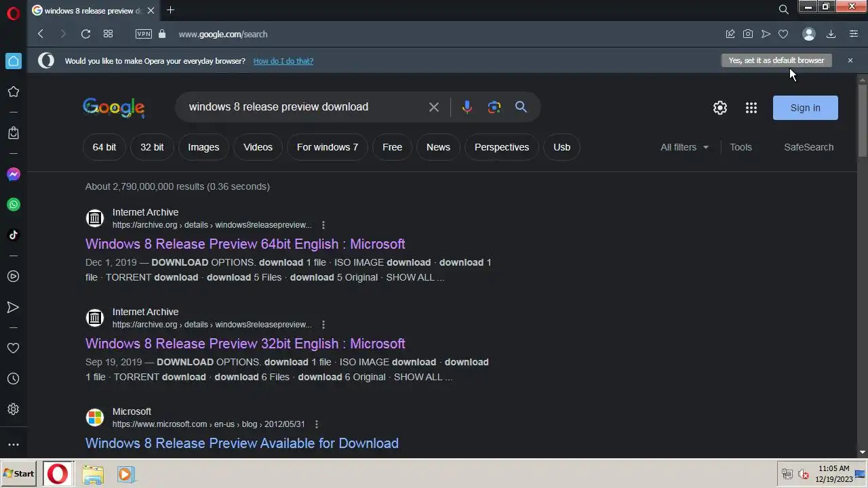This screenshot has height=488, width=868.
Task: Click the Google logo
Action: point(113,107)
